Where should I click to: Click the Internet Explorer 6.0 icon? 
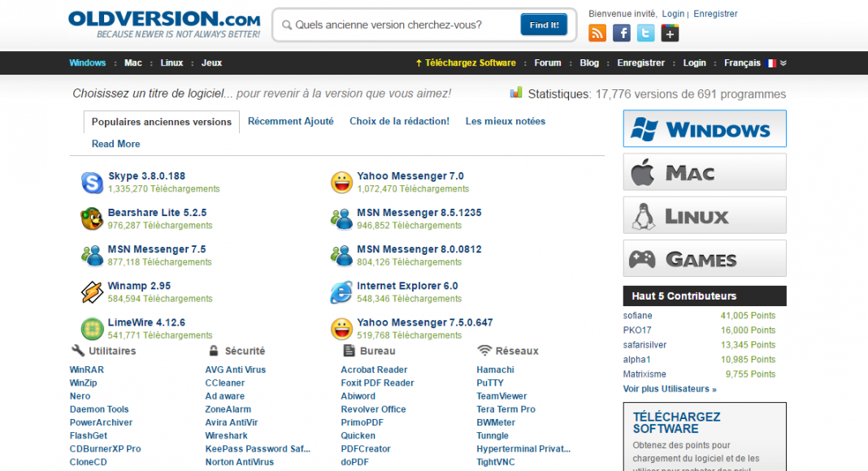341,292
